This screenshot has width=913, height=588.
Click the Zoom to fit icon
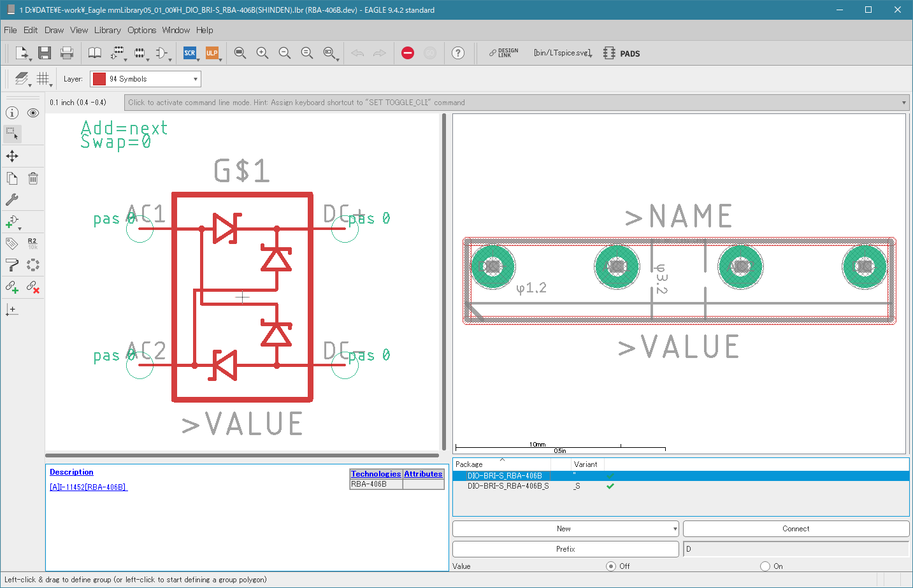[x=240, y=53]
